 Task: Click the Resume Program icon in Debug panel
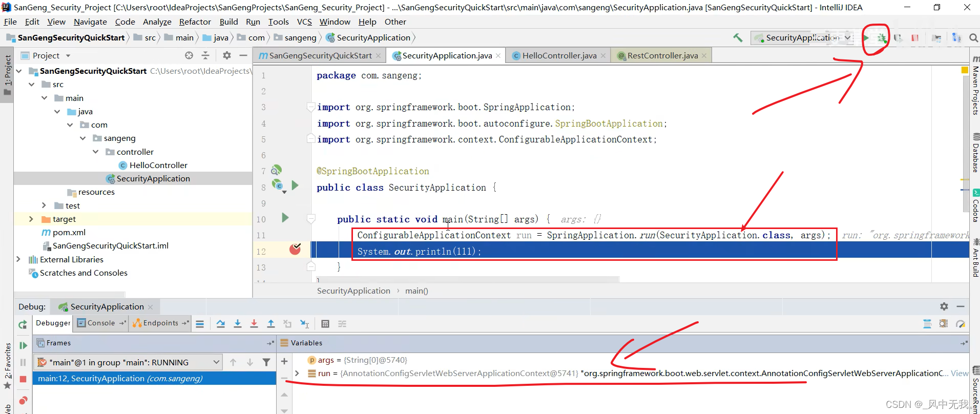pos(23,346)
